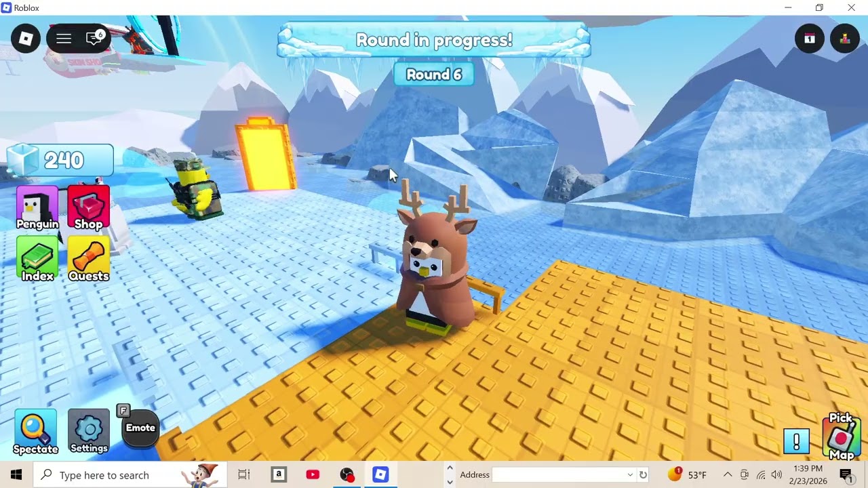Viewport: 868px width, 488px height.
Task: Click the Round 6 label
Action: coord(434,75)
